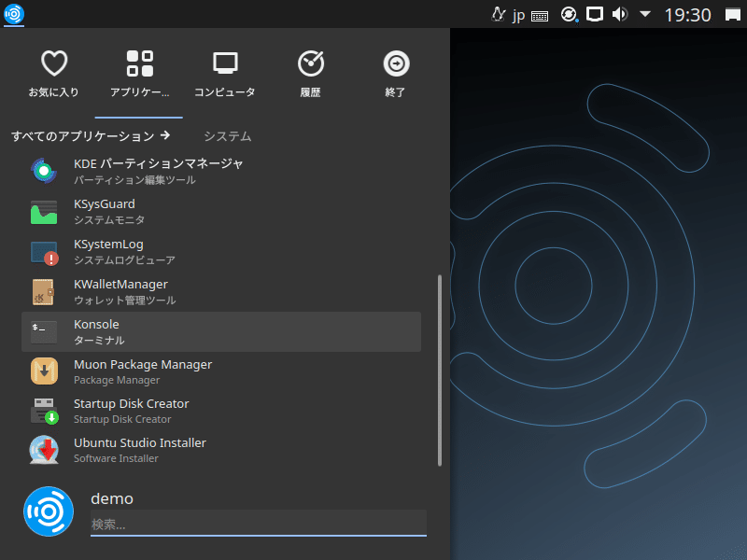The image size is (747, 560).
Task: Click the Software Installer subtitle
Action: pyautogui.click(x=116, y=458)
